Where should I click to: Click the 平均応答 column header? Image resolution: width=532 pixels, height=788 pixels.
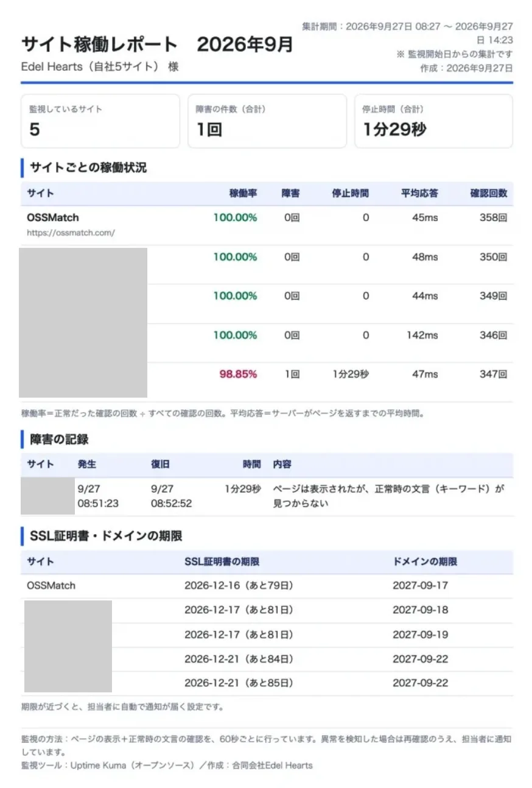(x=419, y=194)
